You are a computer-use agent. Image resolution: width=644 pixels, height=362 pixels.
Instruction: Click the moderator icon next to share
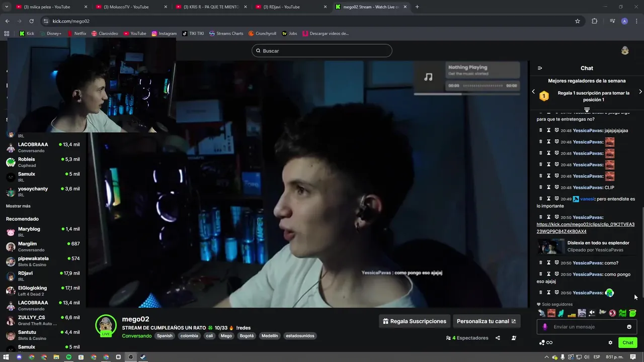(x=514, y=338)
